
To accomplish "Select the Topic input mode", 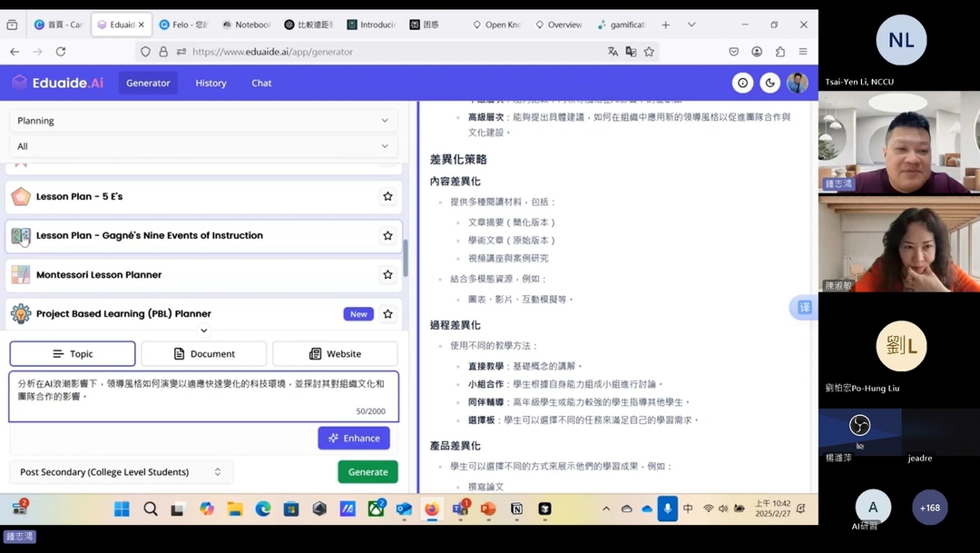I will pyautogui.click(x=73, y=353).
